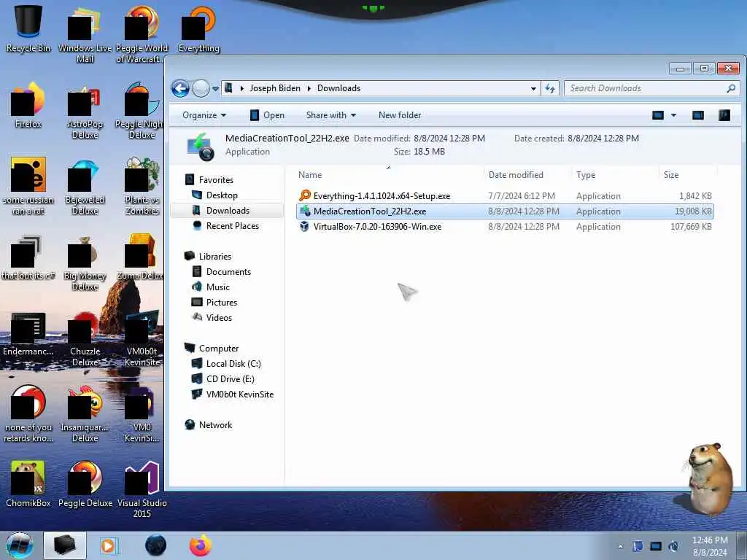Launch Windows Live Mail desktop shortcut
Viewport: 747px width, 560px height.
(x=85, y=35)
